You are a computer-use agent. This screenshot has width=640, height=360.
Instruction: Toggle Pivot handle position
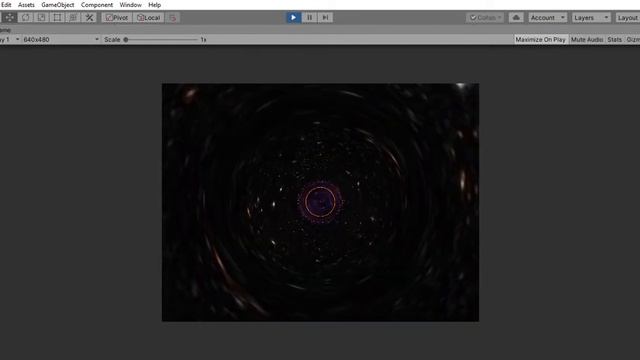coord(117,18)
